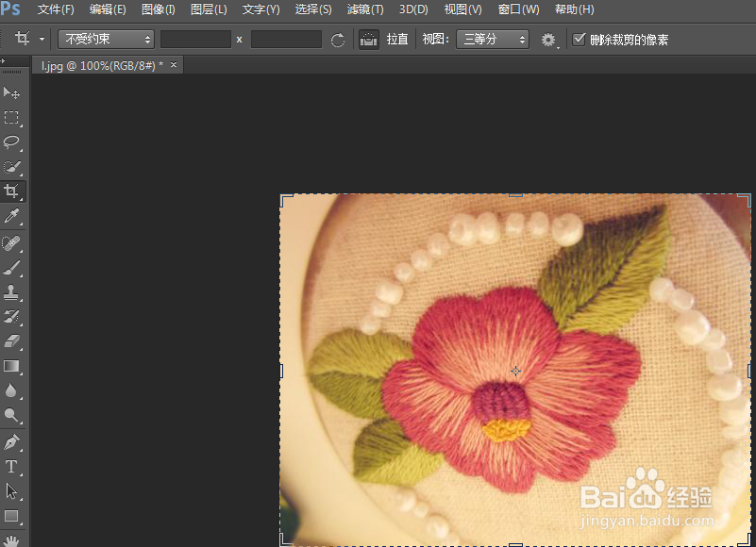This screenshot has height=547, width=756.
Task: Open crop tool preset picker icon
Action: (22, 39)
